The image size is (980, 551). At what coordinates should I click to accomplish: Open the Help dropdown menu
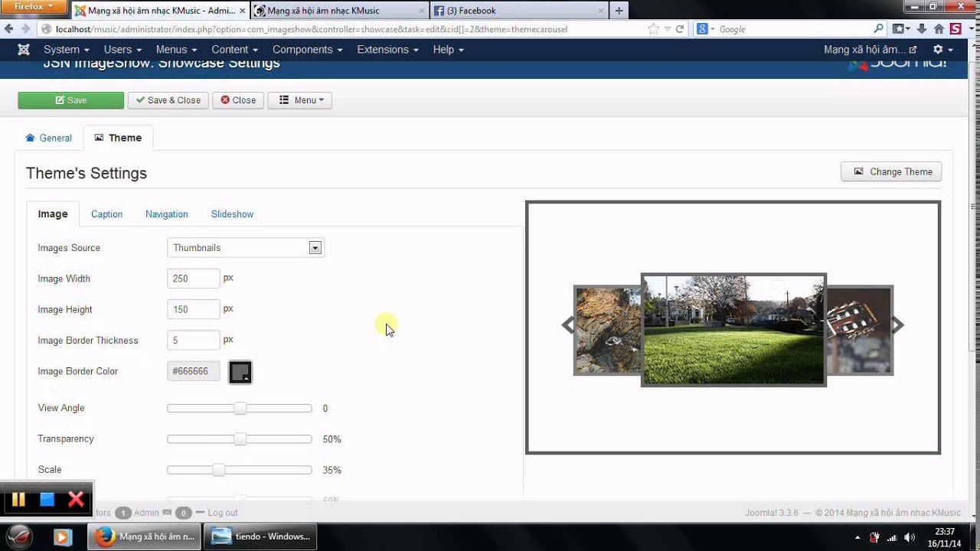coord(449,49)
